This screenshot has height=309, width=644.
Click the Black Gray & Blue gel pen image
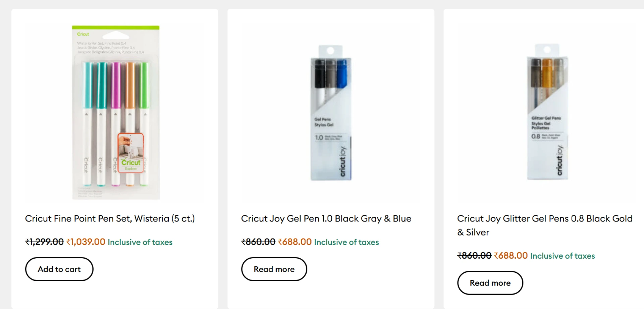(x=331, y=112)
